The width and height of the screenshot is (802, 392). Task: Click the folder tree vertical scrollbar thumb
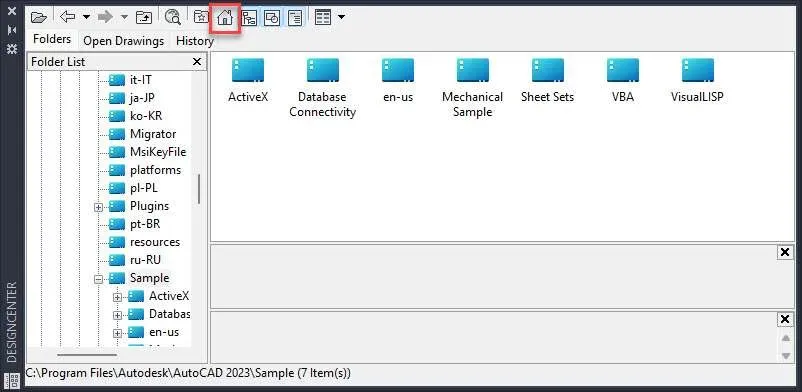pyautogui.click(x=199, y=189)
